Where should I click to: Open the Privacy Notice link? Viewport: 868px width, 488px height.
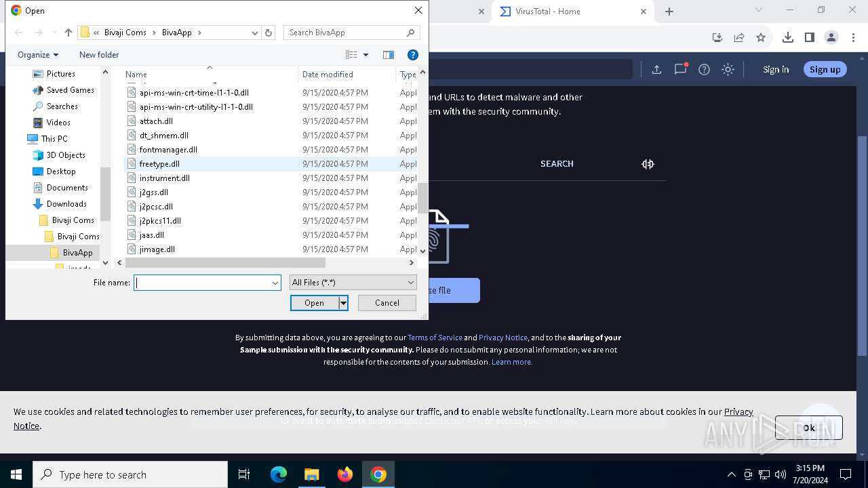pos(503,338)
